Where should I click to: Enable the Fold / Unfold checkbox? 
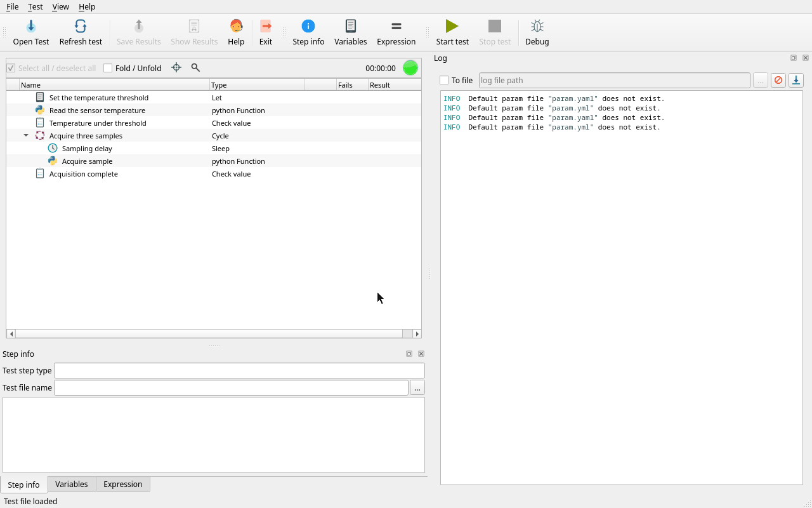pyautogui.click(x=108, y=68)
